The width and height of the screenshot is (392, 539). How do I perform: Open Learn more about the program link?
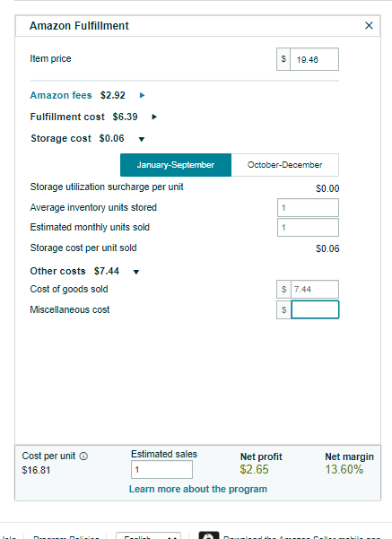pos(198,489)
